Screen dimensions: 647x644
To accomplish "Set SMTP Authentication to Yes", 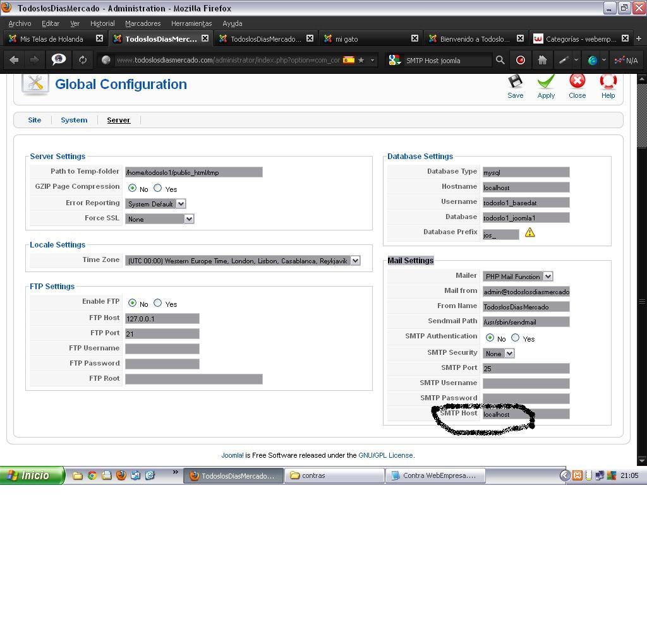I will pyautogui.click(x=516, y=338).
